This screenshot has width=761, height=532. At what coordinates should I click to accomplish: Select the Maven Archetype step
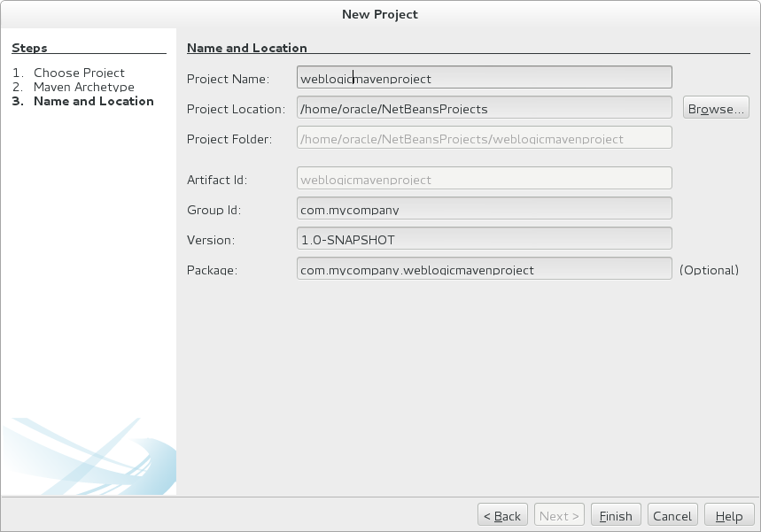84,87
